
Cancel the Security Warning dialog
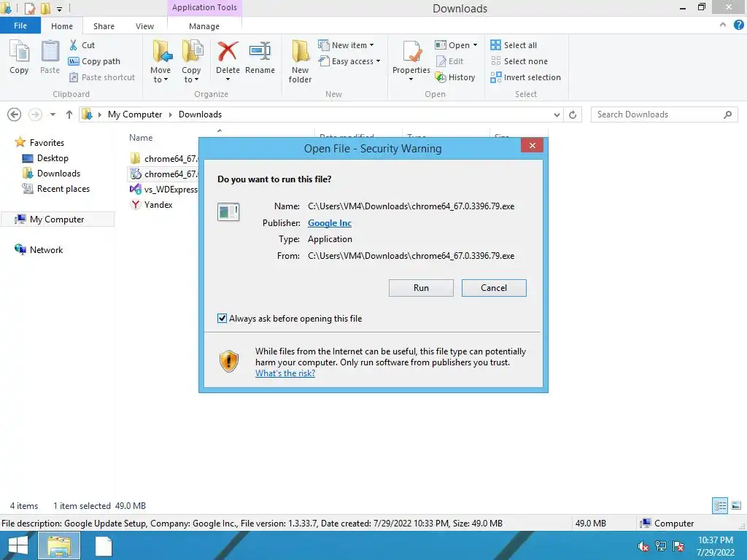(494, 287)
